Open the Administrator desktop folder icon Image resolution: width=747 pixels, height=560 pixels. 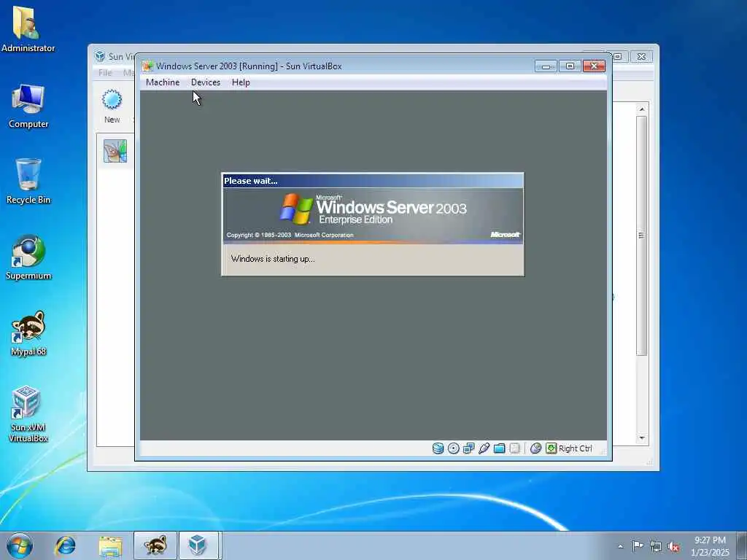(28, 29)
